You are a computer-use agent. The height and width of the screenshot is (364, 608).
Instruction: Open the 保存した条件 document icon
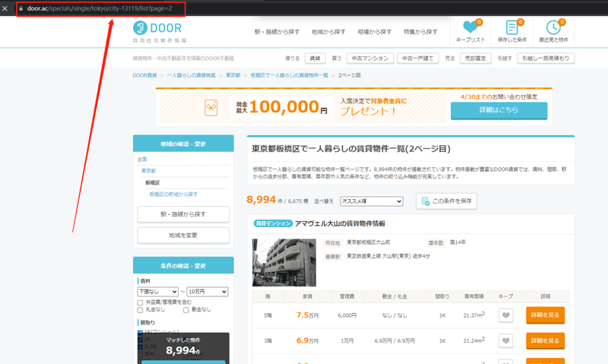pyautogui.click(x=511, y=27)
